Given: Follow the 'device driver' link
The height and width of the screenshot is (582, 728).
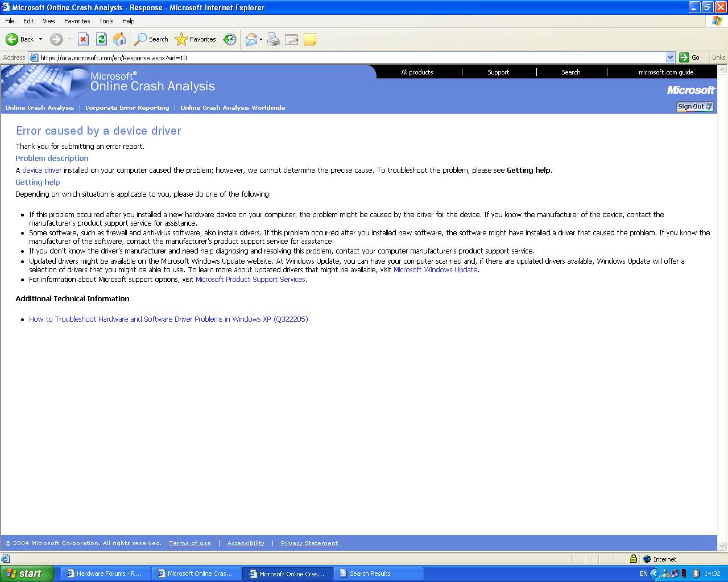Looking at the screenshot, I should 42,170.
